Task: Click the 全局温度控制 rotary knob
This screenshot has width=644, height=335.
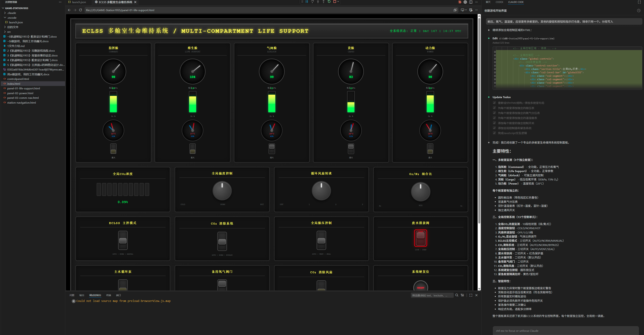Action: pos(222,191)
